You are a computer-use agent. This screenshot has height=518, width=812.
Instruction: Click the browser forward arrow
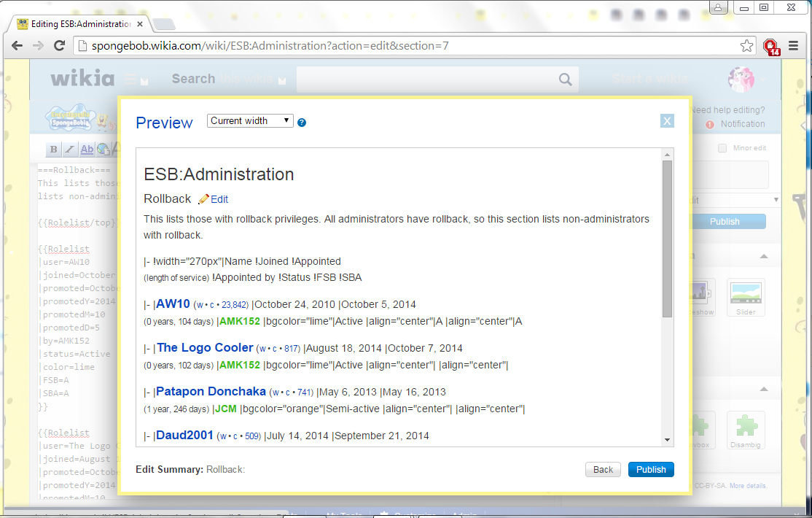[x=38, y=46]
